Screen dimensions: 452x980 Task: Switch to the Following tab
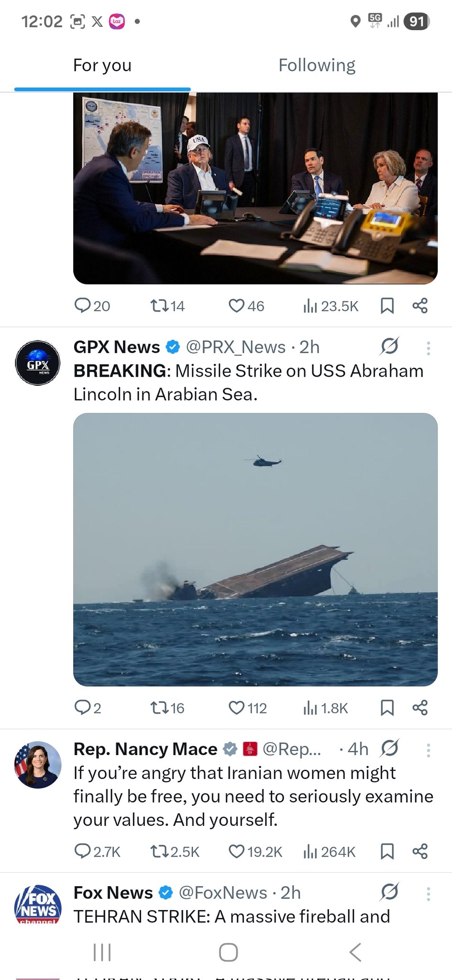click(317, 66)
